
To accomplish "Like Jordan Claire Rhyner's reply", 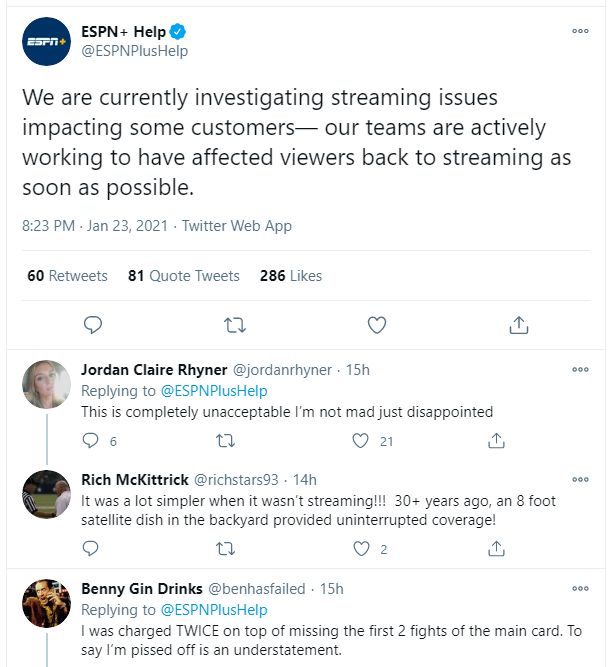I will [361, 440].
